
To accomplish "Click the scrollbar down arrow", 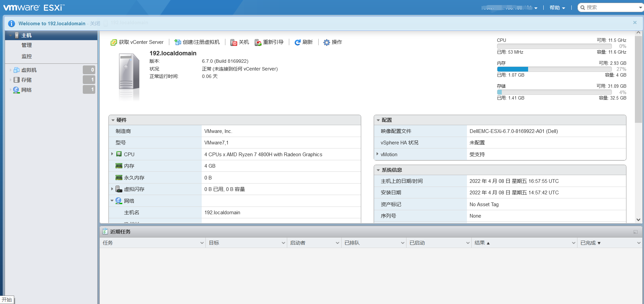I will coord(638,220).
